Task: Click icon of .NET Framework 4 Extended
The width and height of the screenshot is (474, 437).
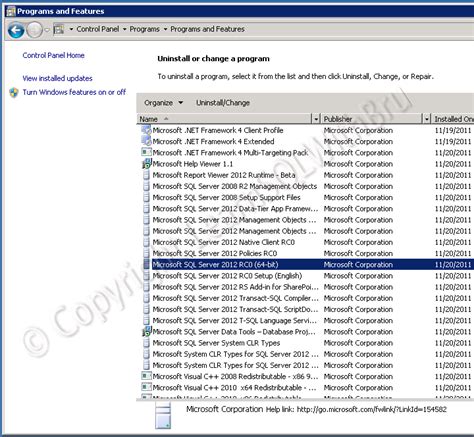Action: point(146,141)
